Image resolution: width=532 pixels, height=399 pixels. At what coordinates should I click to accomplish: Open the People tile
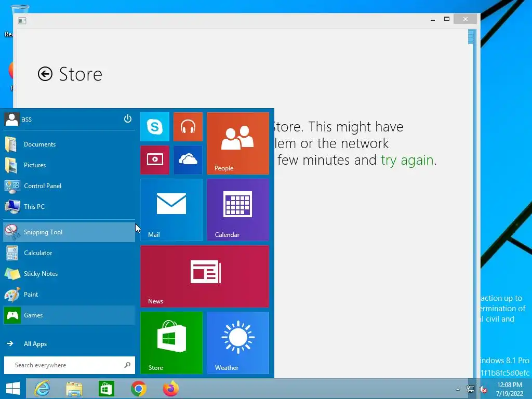pos(238,143)
